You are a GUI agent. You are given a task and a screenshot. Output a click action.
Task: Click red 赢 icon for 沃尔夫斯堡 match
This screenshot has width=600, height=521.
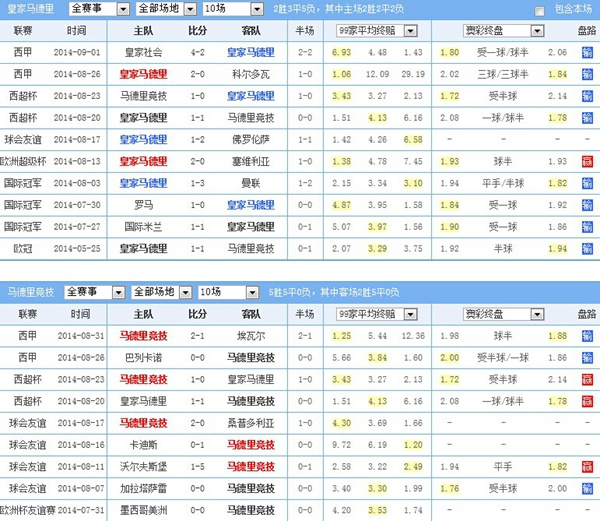(587, 467)
